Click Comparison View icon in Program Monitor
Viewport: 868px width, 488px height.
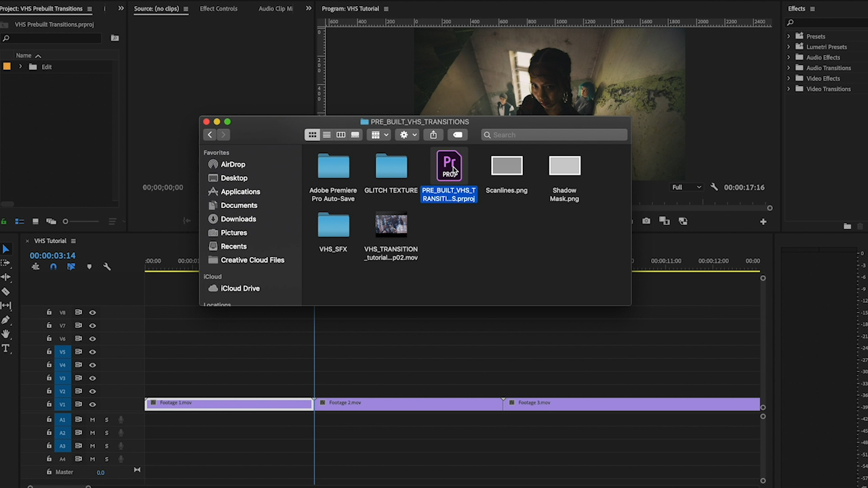(664, 221)
